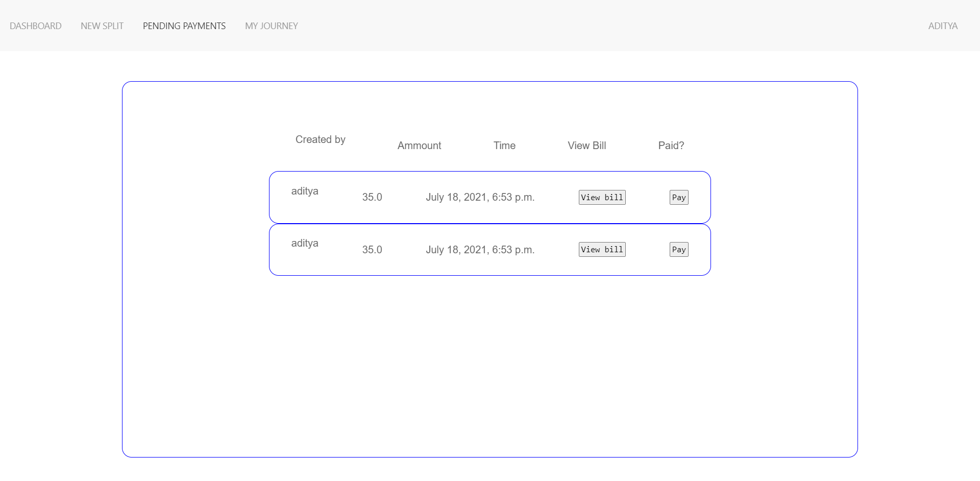Click the Ammount column header
Viewport: 980px width, 481px height.
pyautogui.click(x=419, y=145)
